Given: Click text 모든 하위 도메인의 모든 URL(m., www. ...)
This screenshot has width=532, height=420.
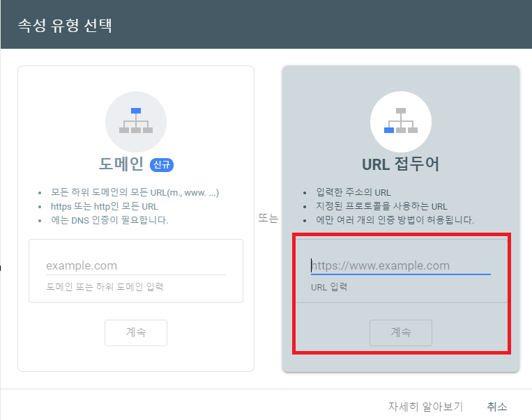Looking at the screenshot, I should click(x=135, y=192).
